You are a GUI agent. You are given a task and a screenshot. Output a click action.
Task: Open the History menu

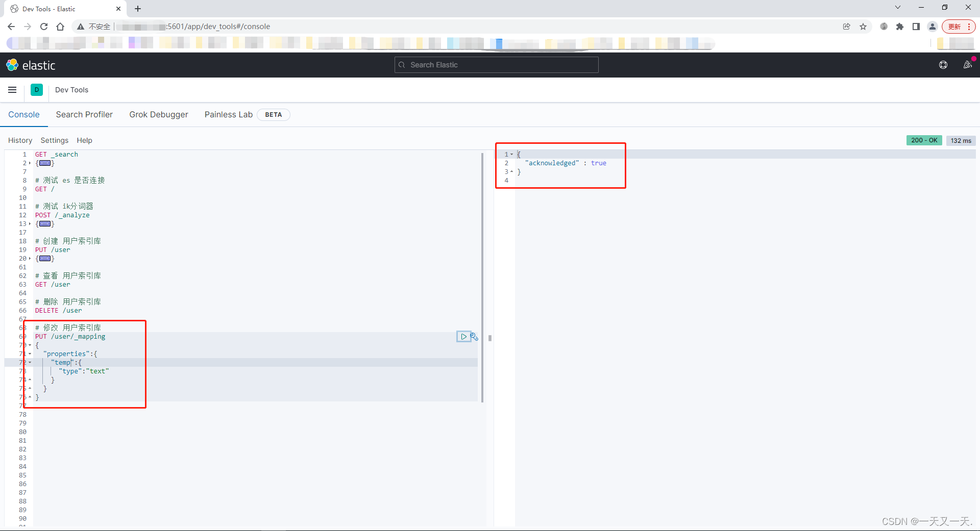point(20,140)
